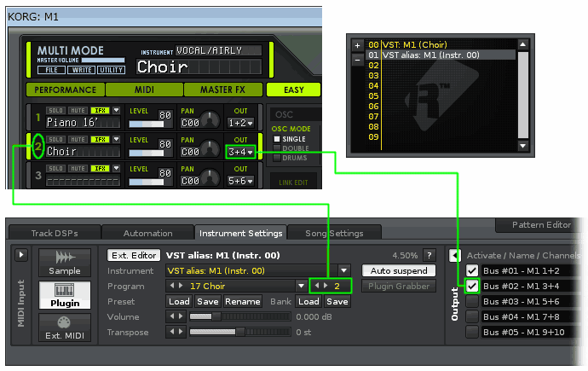Open program menu arrow for part 3
Screen dimensions: 588x371
116,168
